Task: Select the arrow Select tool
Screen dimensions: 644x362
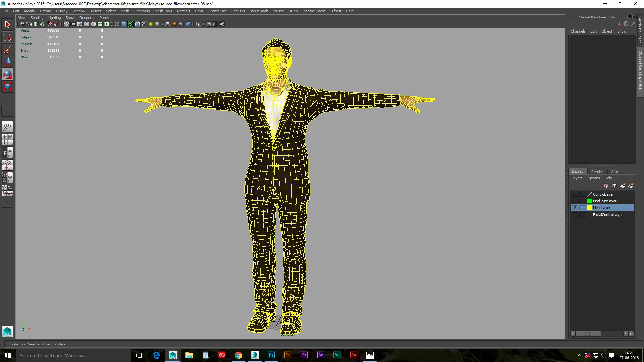Action: coord(7,24)
